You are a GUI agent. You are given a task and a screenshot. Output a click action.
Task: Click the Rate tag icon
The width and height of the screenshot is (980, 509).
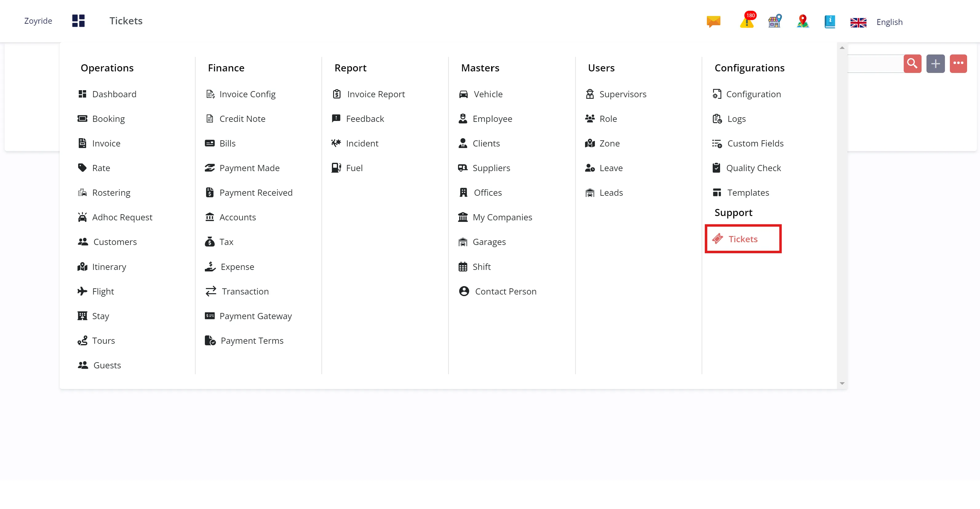(x=82, y=167)
